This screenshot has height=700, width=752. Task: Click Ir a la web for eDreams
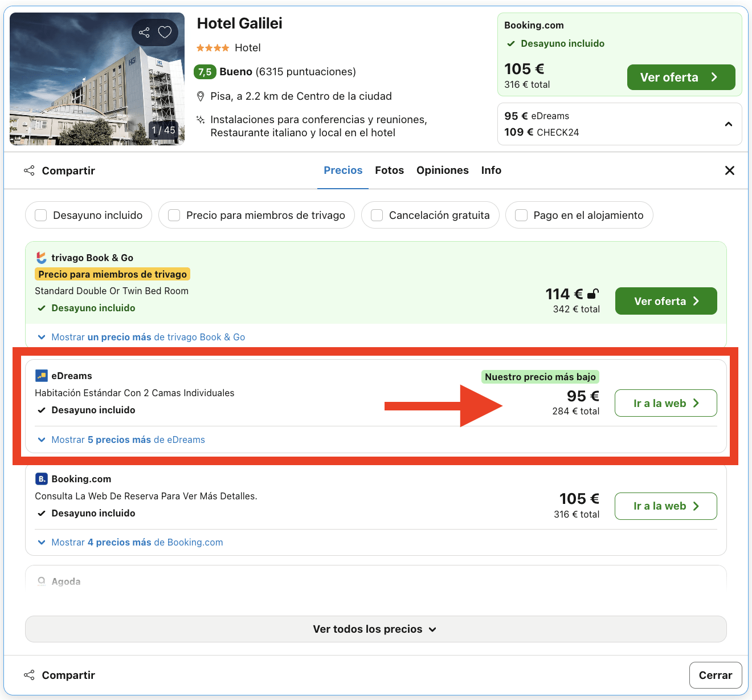(x=666, y=403)
